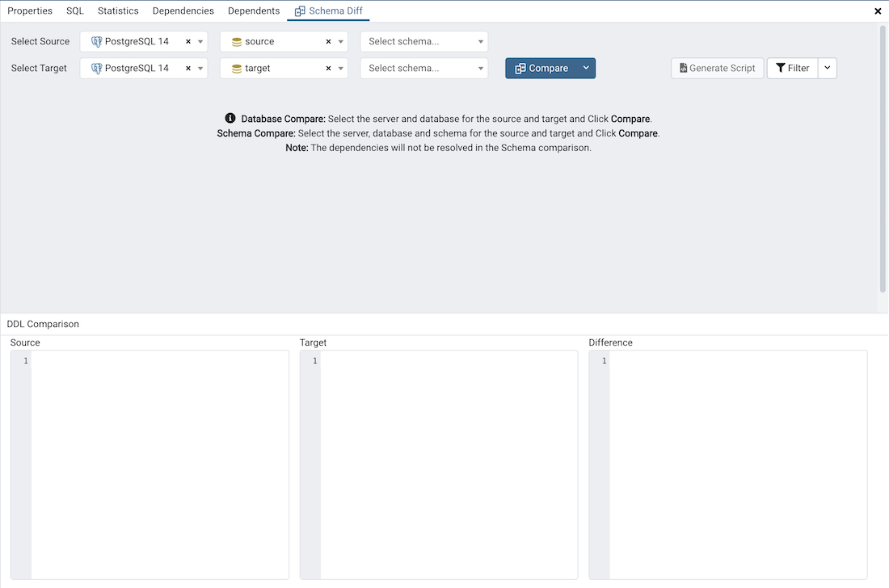Click the Select Source label
Image resolution: width=889 pixels, height=588 pixels.
pyautogui.click(x=40, y=41)
